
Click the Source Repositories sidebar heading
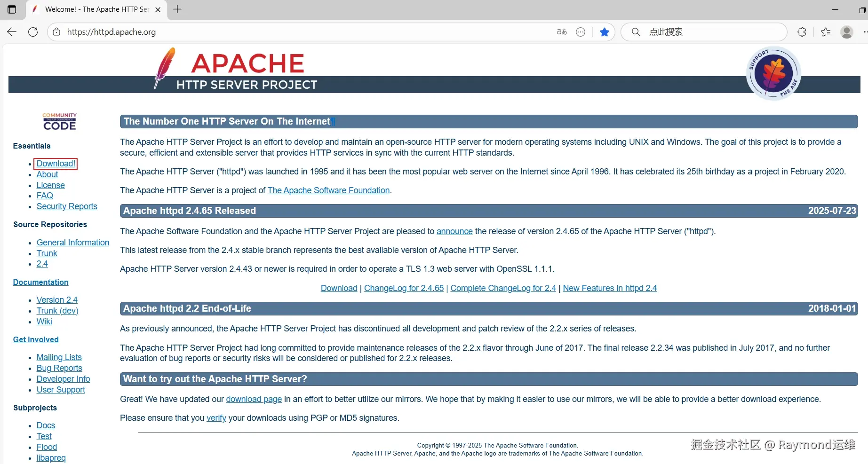point(50,224)
